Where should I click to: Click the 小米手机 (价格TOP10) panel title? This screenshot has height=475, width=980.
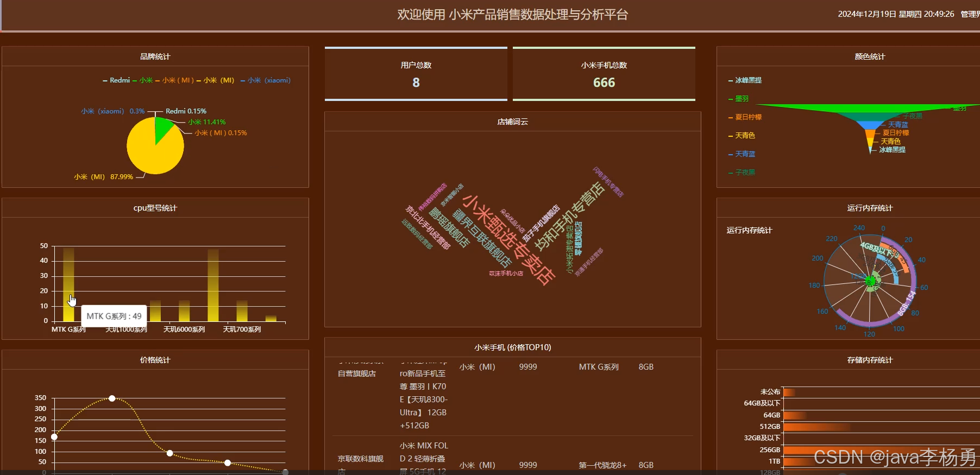click(x=513, y=347)
